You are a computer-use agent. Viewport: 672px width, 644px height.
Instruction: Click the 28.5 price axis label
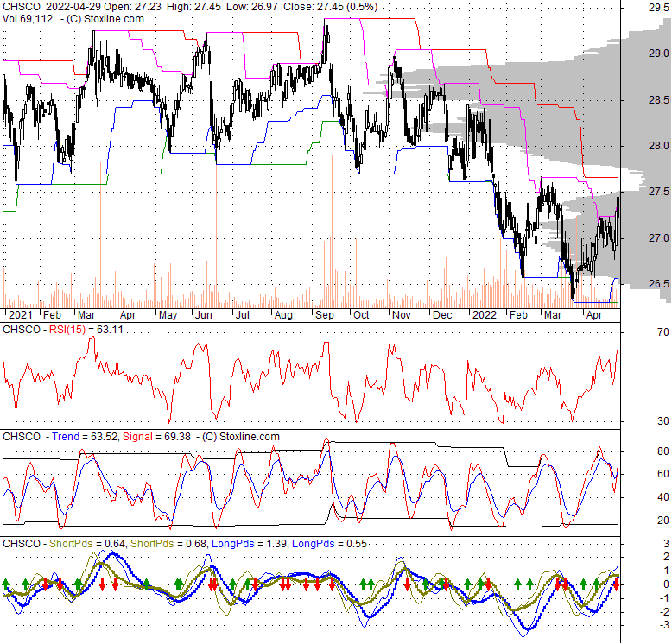tap(658, 100)
